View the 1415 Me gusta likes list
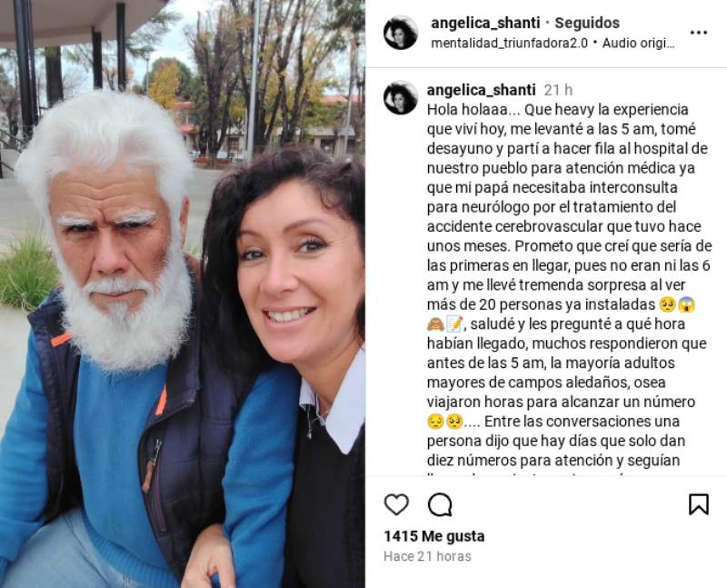 434,536
